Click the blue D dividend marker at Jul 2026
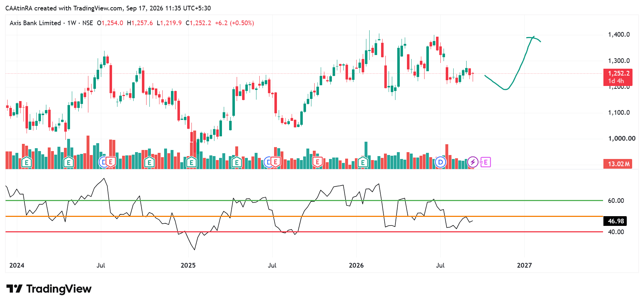644x305 pixels. point(440,162)
